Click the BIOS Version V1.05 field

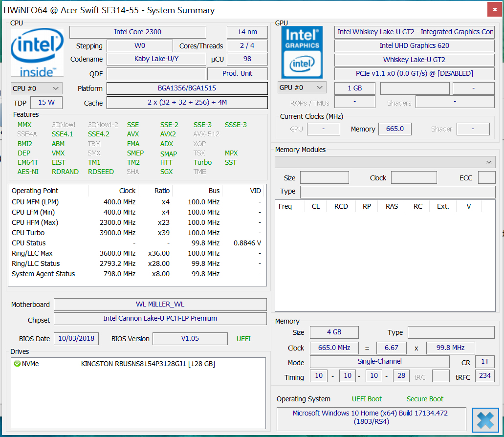[x=190, y=339]
